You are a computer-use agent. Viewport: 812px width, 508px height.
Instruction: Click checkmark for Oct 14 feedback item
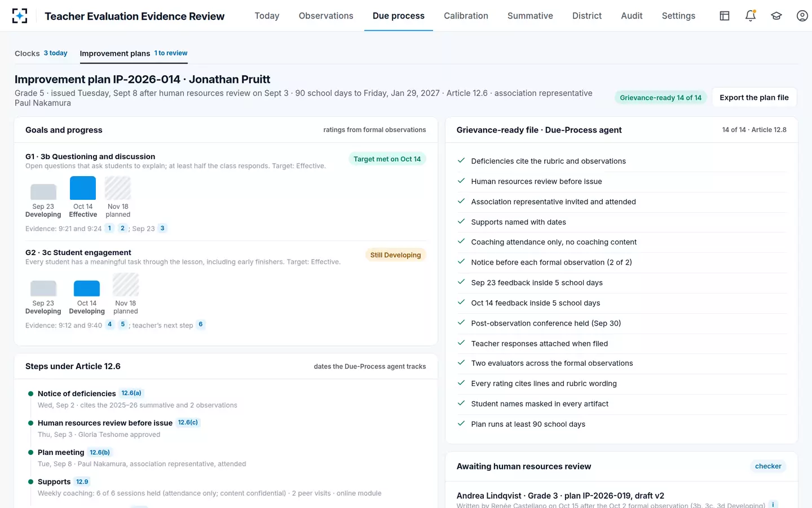[461, 302]
